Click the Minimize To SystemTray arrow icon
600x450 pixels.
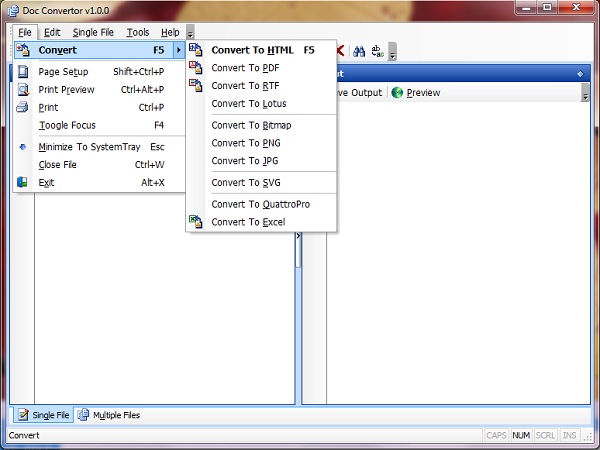[x=23, y=147]
